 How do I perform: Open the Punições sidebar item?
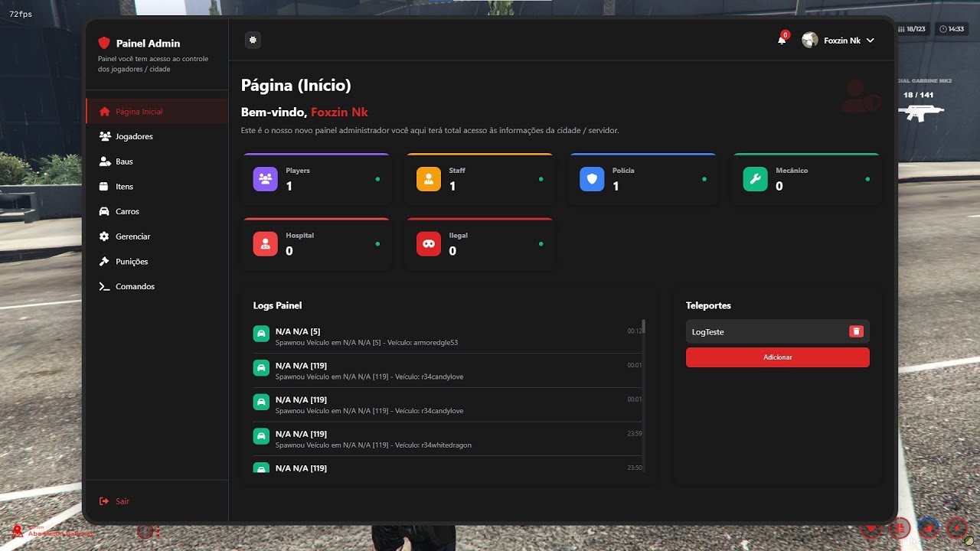pyautogui.click(x=157, y=261)
